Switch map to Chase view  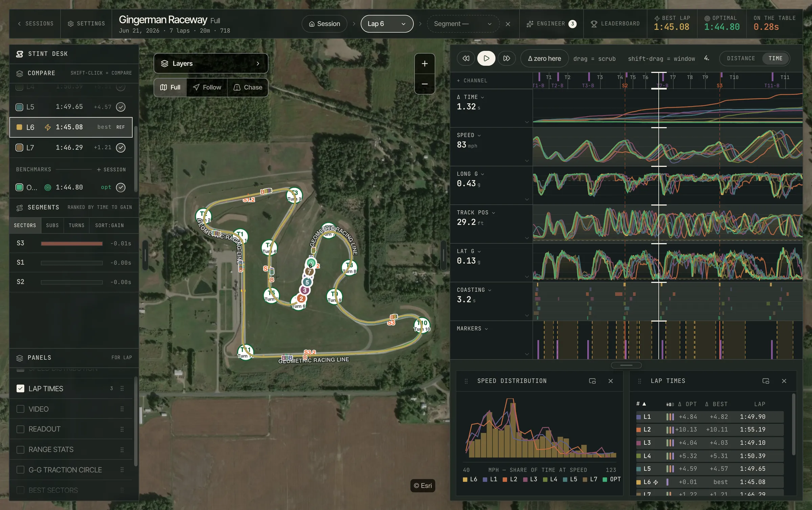click(x=248, y=87)
